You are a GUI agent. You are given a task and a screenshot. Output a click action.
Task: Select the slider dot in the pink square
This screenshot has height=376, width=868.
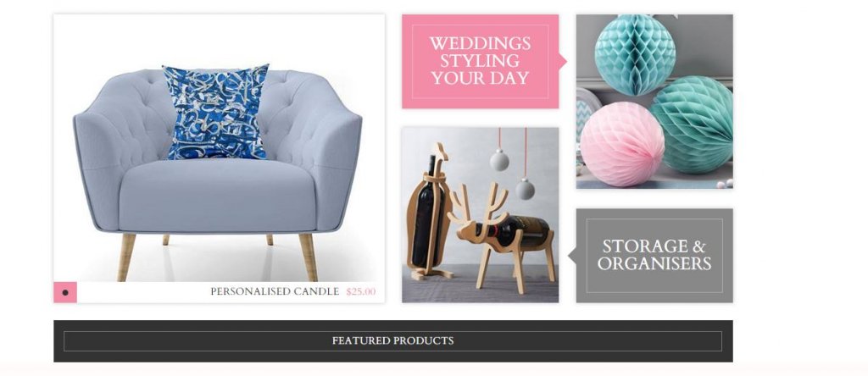(x=65, y=292)
